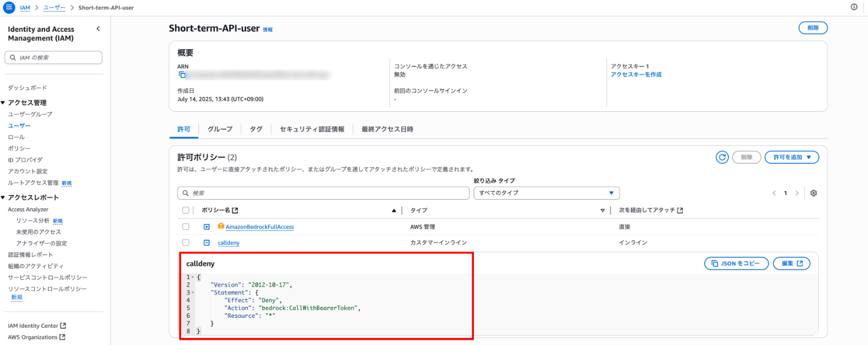Click ユーザー in the breadcrumb
Viewport: 868px width, 345px height.
54,7
